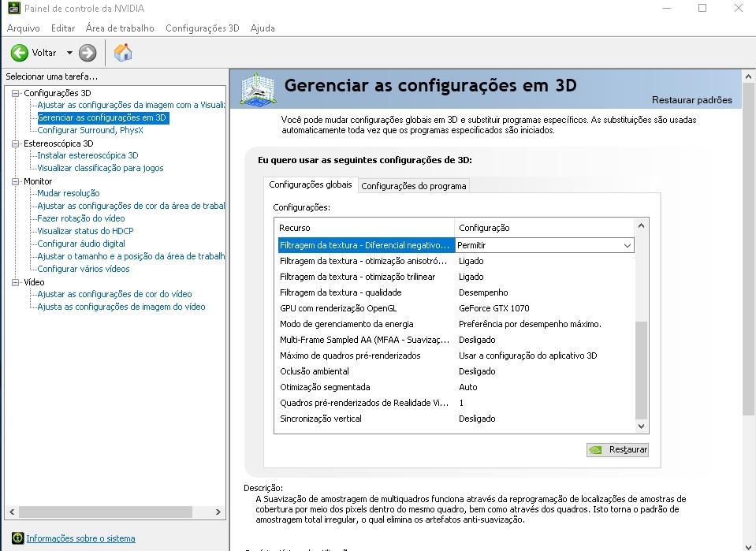Select Gerenciar as configurações em 3D item

tap(102, 117)
